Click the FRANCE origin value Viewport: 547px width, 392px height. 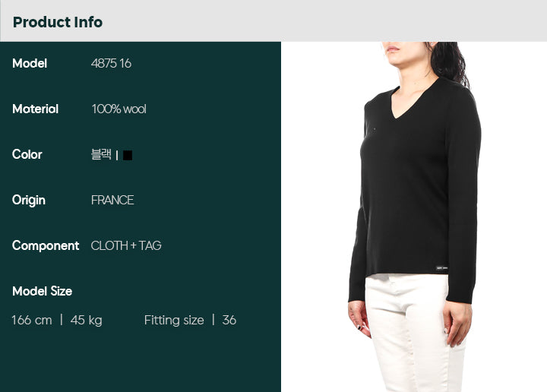click(112, 201)
